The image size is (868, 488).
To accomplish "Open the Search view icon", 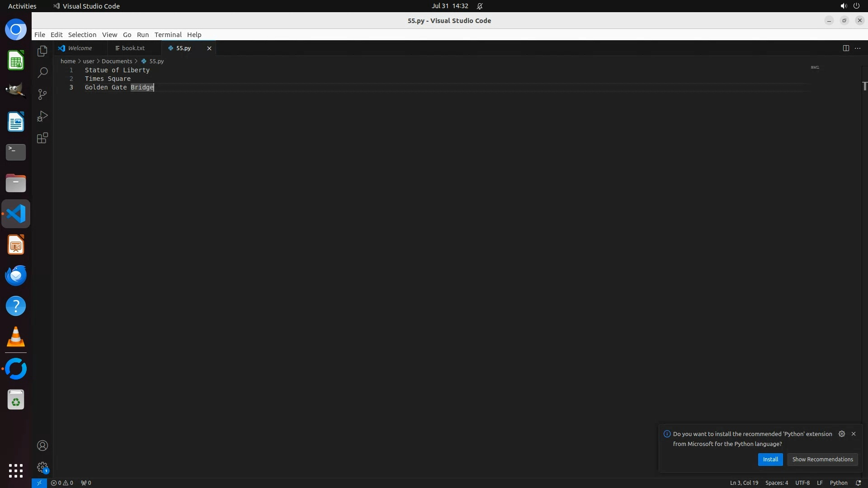I will pyautogui.click(x=42, y=72).
